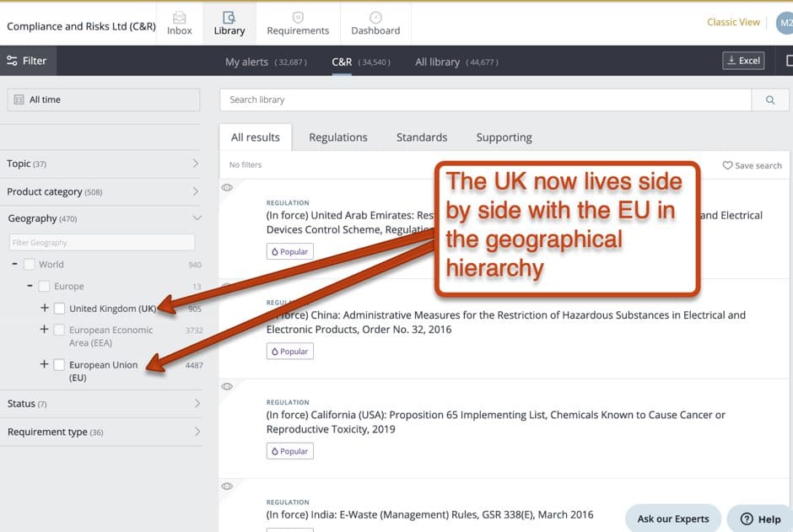Open the All time date range selector
This screenshot has width=793, height=532.
[104, 99]
